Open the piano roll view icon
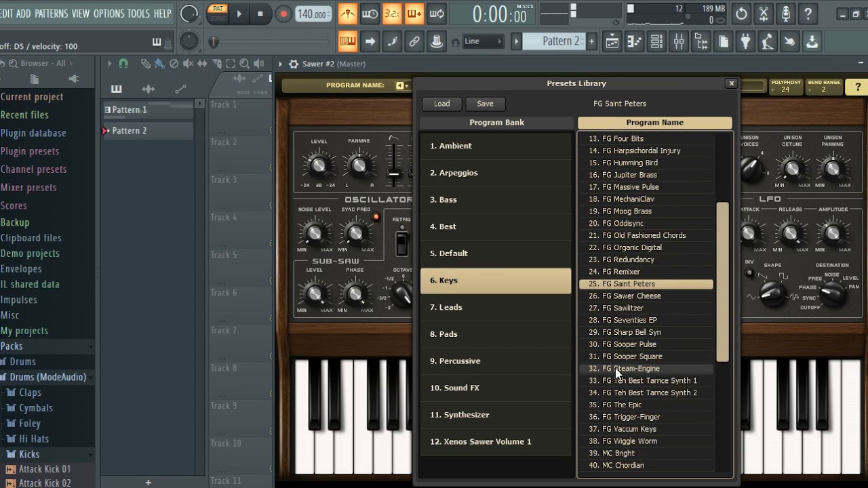This screenshot has height=488, width=868. [x=634, y=42]
